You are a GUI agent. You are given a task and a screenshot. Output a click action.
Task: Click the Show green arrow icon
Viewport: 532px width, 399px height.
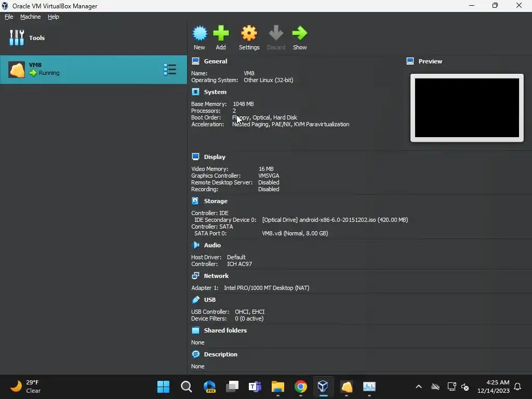click(300, 33)
